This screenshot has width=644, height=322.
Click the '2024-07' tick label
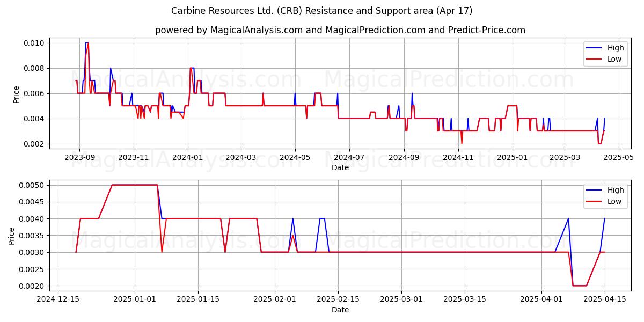point(349,157)
